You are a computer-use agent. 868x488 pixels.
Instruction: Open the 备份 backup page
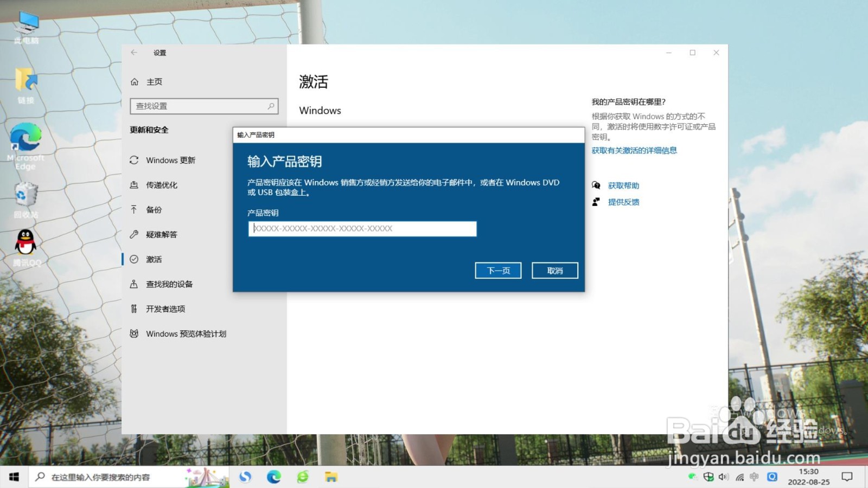coord(146,210)
